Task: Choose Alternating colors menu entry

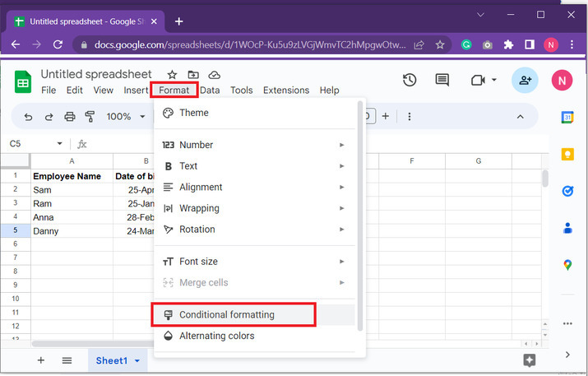Action: [x=255, y=336]
